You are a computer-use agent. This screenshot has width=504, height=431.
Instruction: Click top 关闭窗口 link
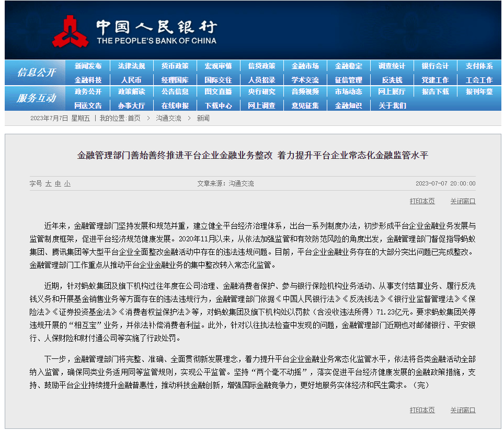[463, 201]
